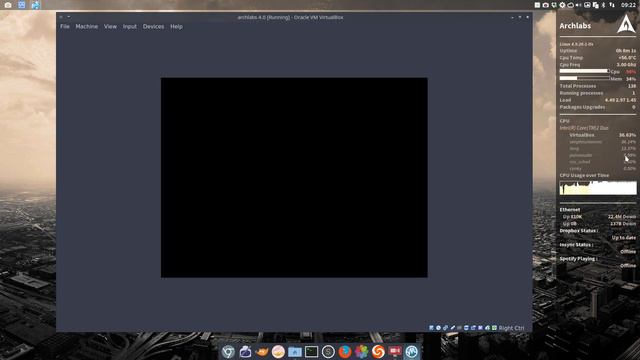Click the Packages Upgrades row

coord(598,107)
